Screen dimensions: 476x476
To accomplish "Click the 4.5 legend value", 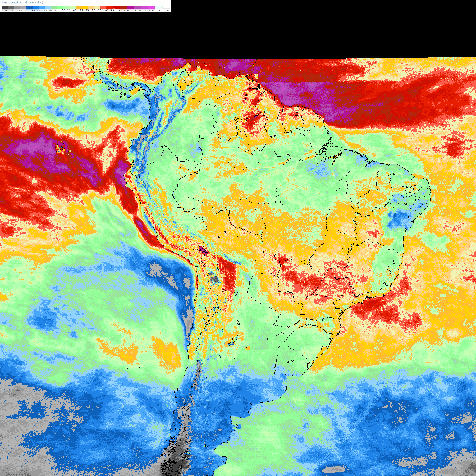I will click(57, 10).
